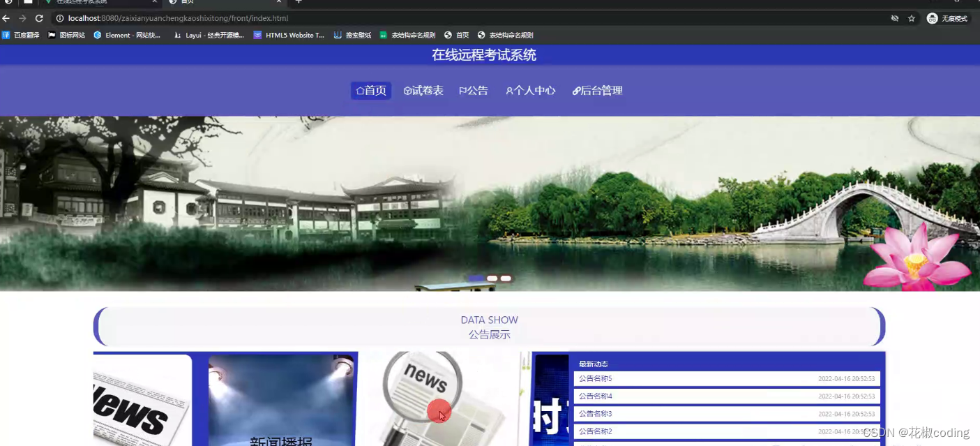Image resolution: width=980 pixels, height=446 pixels.
Task: Click the browser back arrow
Action: point(8,18)
